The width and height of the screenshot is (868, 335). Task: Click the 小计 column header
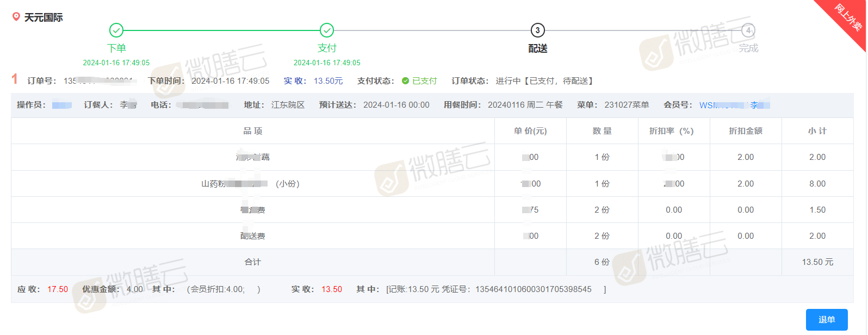(817, 131)
